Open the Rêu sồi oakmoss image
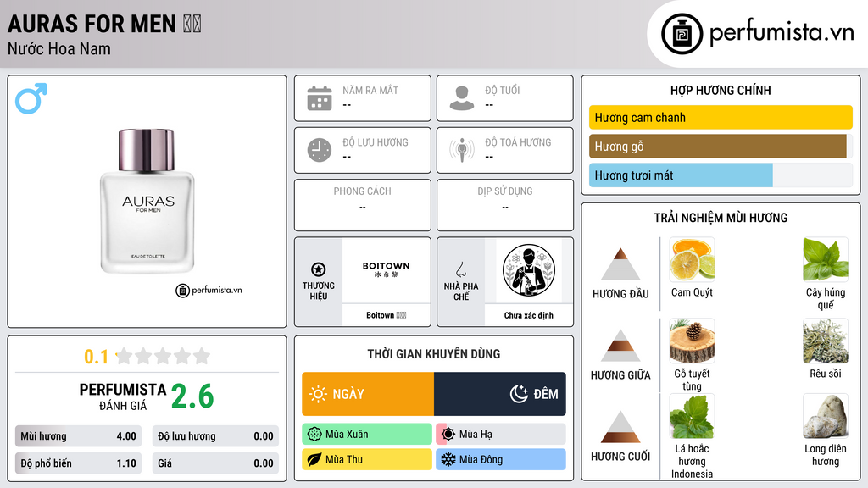Screen dimensions: 868x488 coord(826,341)
